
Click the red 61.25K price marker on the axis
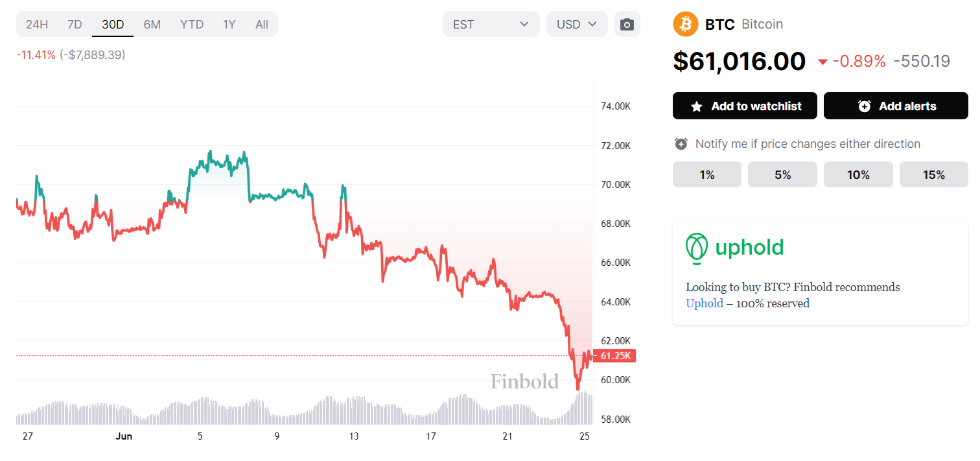(x=614, y=355)
